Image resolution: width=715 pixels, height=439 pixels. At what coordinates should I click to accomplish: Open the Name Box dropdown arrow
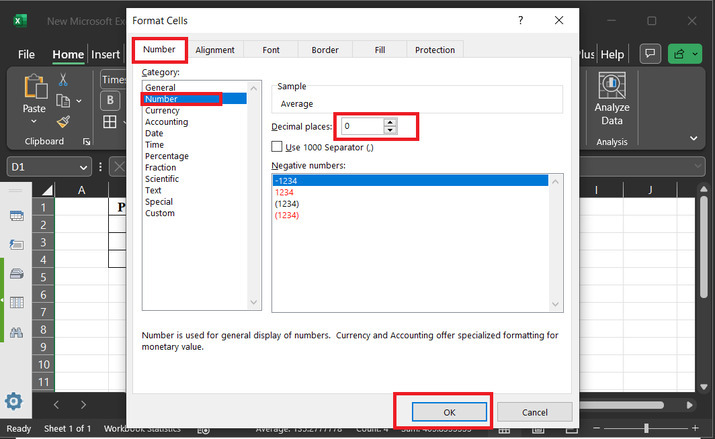pos(83,167)
